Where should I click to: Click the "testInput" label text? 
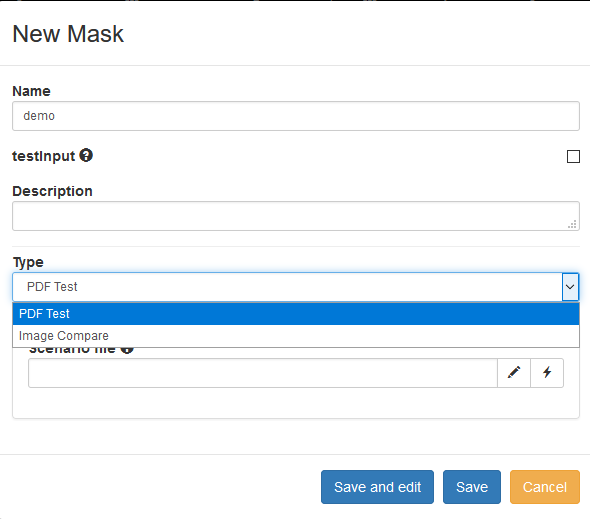[x=44, y=156]
